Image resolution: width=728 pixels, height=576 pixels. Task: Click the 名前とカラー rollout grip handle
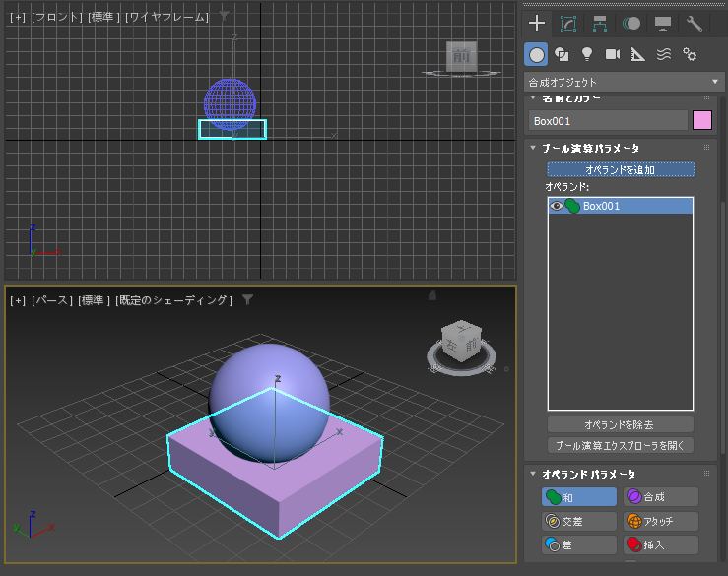[706, 98]
